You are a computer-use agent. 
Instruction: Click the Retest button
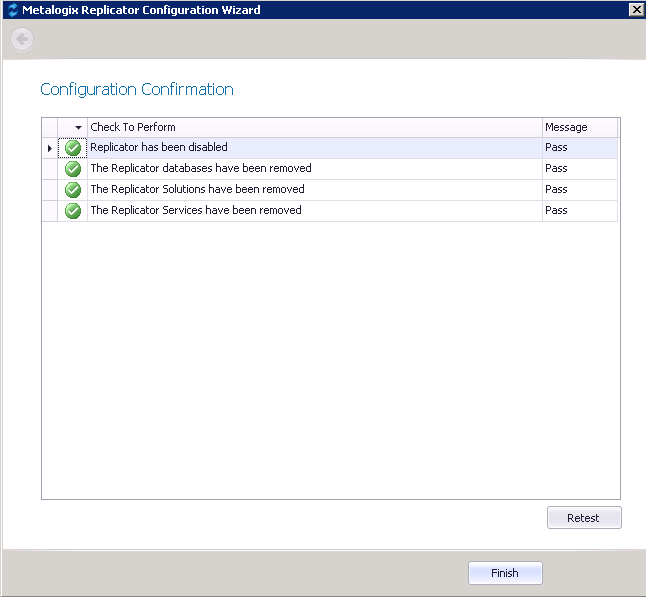point(584,518)
